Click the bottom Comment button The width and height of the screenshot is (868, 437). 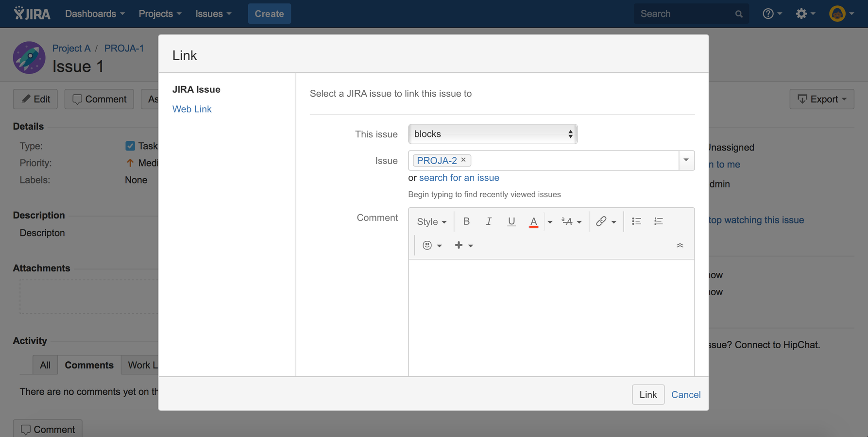48,429
